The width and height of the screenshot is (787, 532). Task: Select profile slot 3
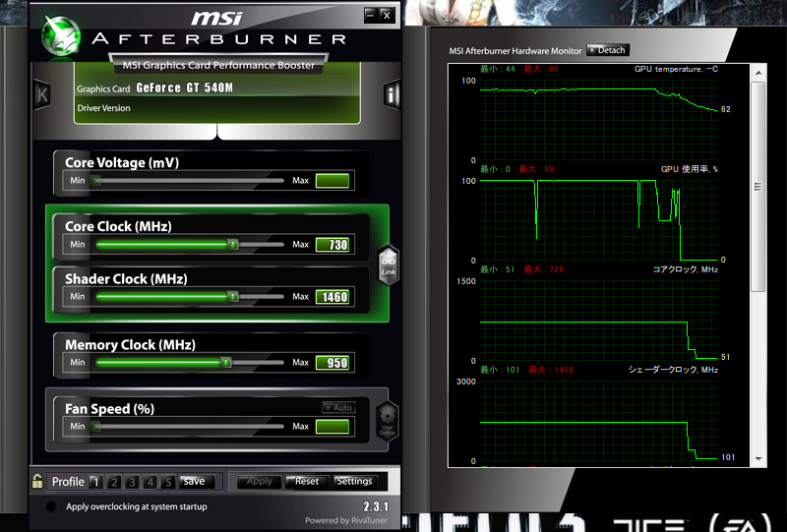pyautogui.click(x=132, y=482)
